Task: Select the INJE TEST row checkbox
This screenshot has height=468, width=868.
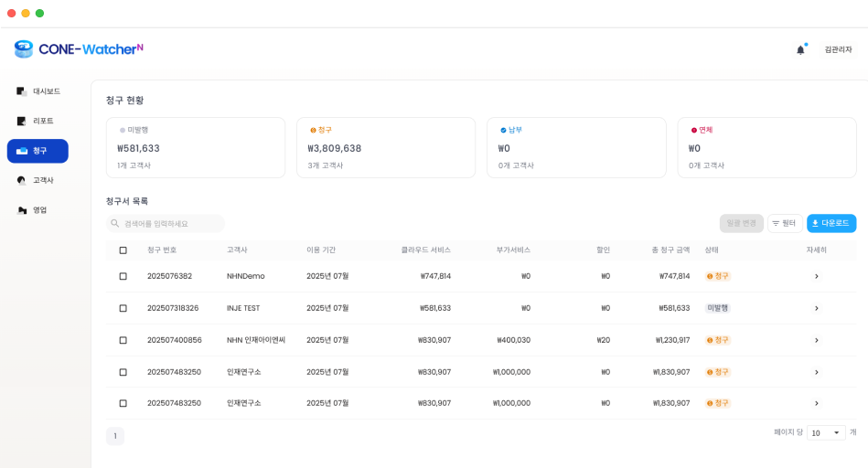Action: coord(123,308)
